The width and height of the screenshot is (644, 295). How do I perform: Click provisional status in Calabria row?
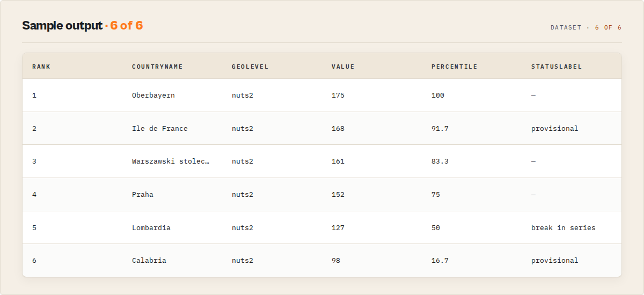(x=555, y=261)
